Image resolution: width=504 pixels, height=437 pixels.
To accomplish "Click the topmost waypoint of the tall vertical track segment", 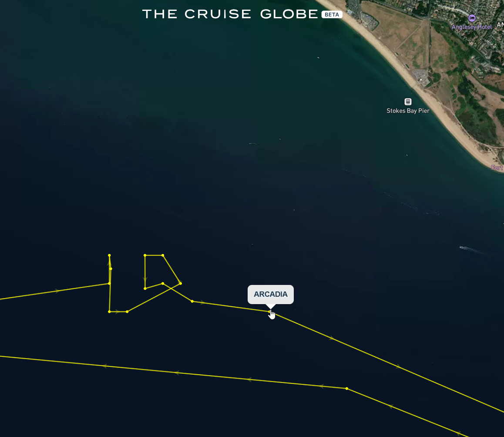I will [x=109, y=255].
